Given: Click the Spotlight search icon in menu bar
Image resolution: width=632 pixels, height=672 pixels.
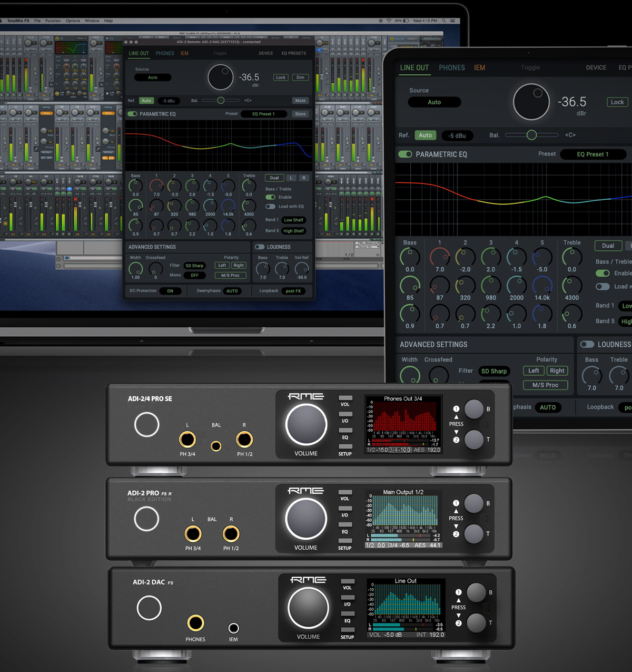Looking at the screenshot, I should 444,21.
